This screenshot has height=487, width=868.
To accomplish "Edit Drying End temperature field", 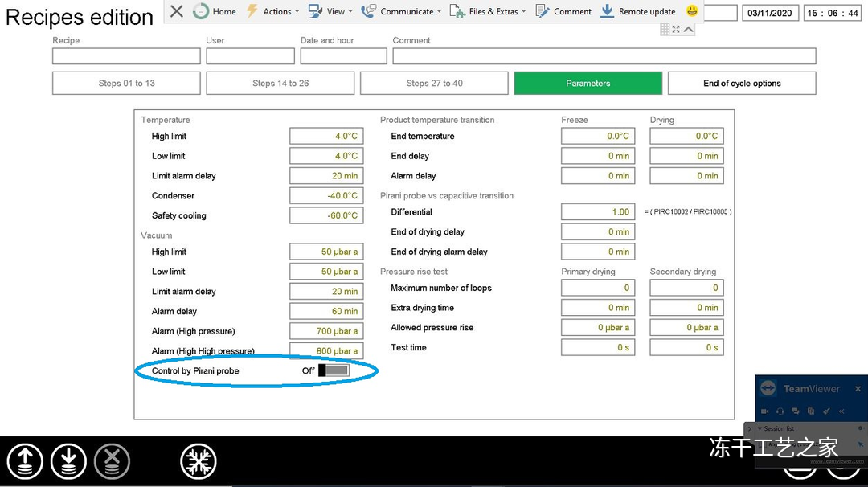I will (x=686, y=136).
